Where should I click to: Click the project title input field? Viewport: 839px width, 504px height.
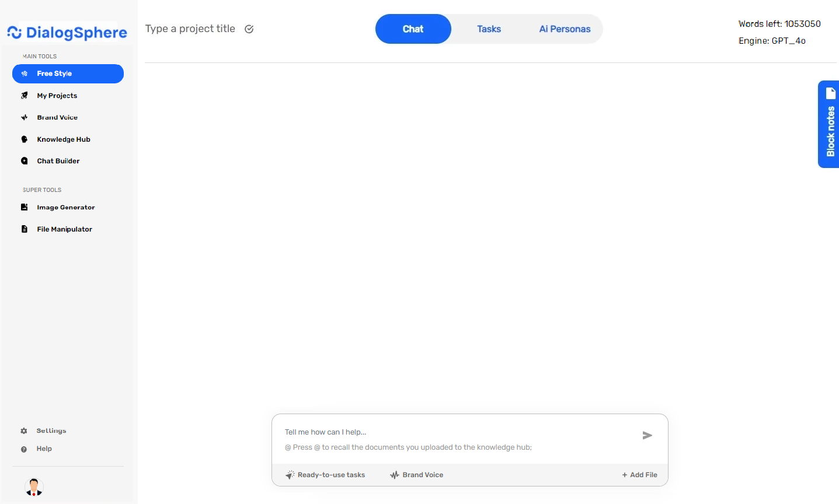pos(190,28)
